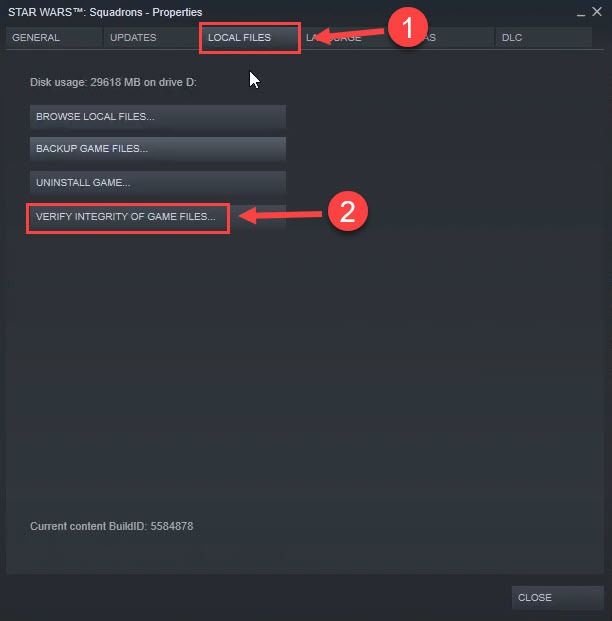This screenshot has height=621, width=612.
Task: Click the red arrow pointing at Verify button
Action: pos(281,215)
